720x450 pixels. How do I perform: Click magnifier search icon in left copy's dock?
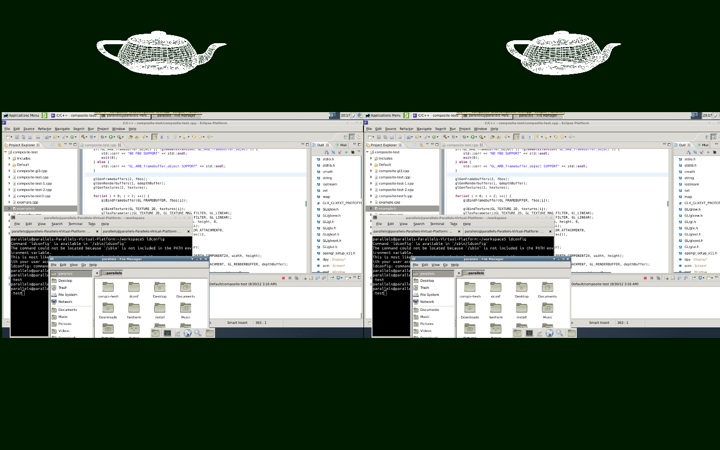click(198, 332)
